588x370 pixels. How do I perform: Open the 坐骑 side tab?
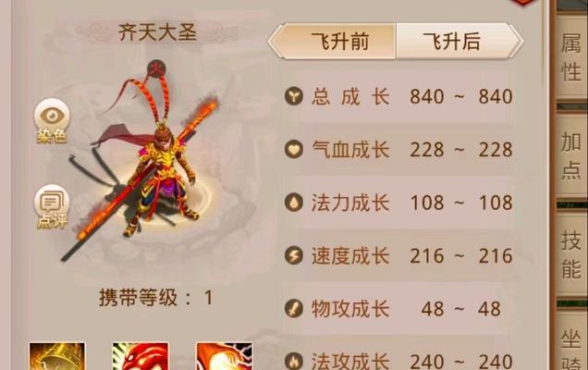coord(570,345)
